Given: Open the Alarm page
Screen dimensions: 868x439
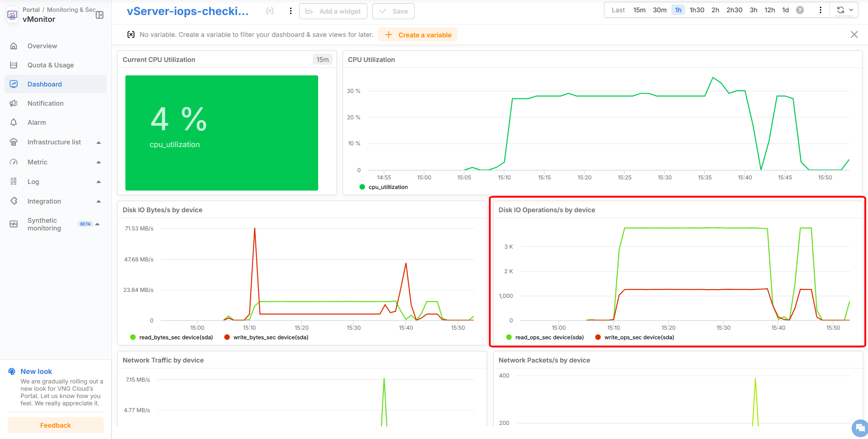Looking at the screenshot, I should coord(36,123).
